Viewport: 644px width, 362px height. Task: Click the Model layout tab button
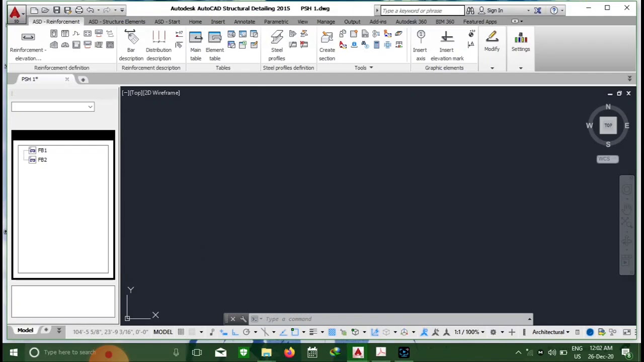click(x=25, y=330)
